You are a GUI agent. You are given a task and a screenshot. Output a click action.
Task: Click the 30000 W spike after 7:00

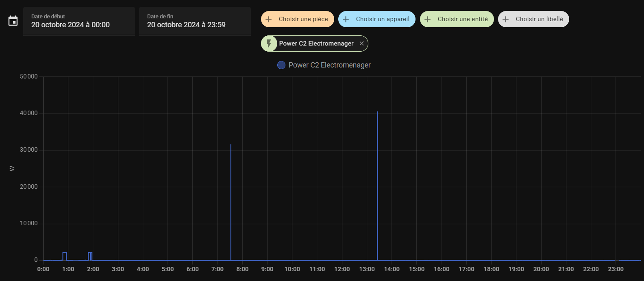pos(231,202)
